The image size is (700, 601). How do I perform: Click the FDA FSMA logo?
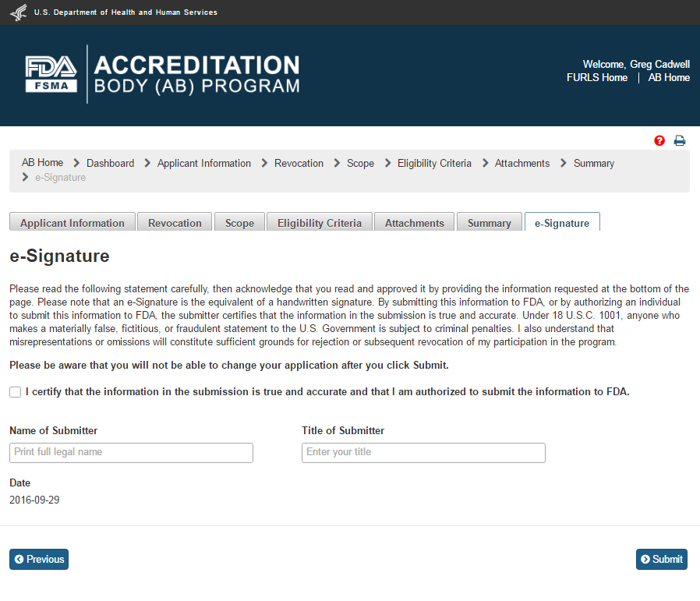[51, 74]
